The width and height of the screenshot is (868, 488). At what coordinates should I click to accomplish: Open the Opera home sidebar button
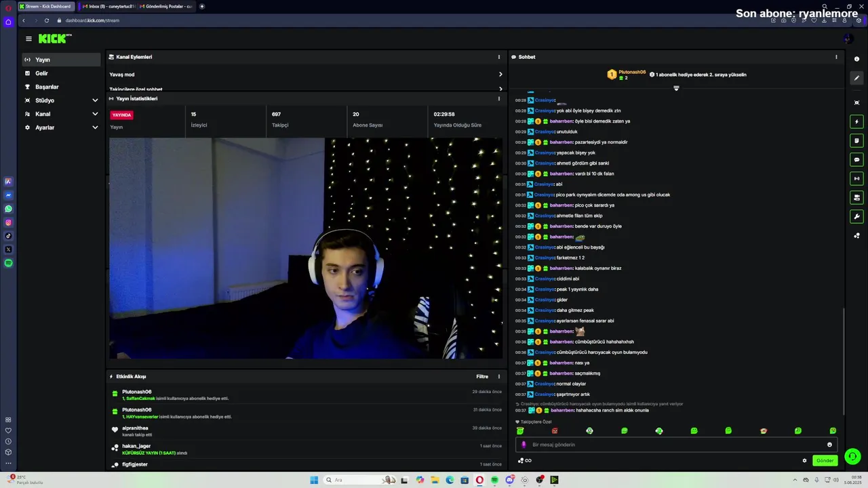coord(8,22)
